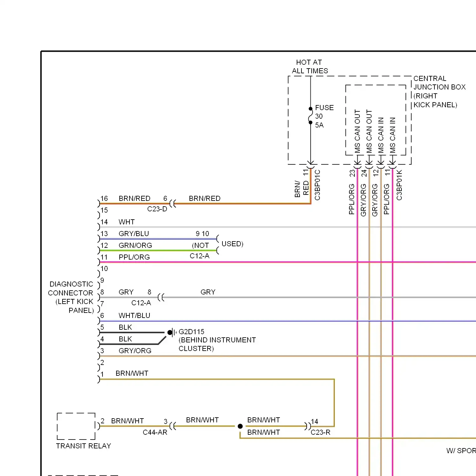Click pin number 16 of diagnostic connector
476x476 pixels.
click(104, 199)
